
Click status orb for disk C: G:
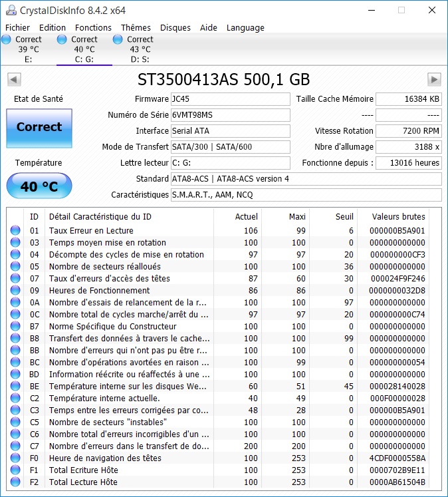pyautogui.click(x=62, y=39)
